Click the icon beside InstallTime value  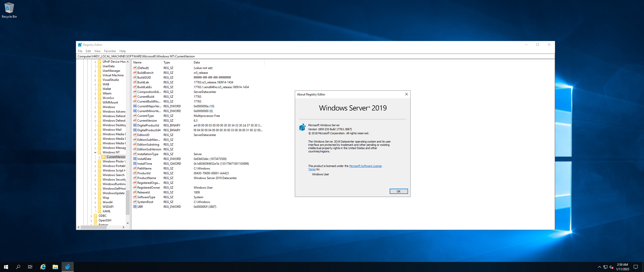tap(135, 163)
